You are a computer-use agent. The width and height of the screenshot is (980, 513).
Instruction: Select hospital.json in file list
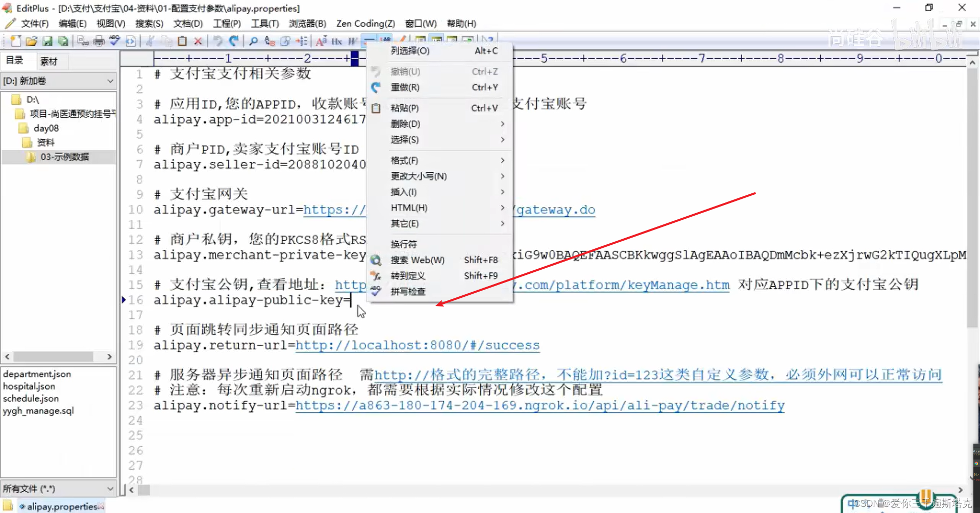pos(29,386)
